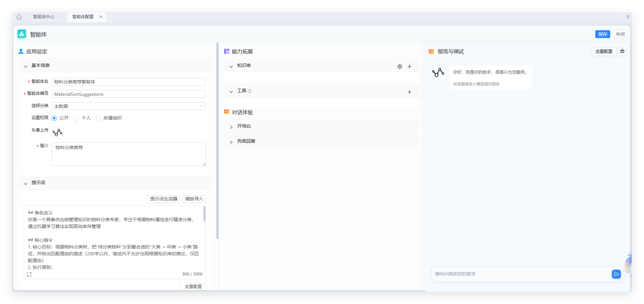Open 变量配置 in the preview panel
Image resolution: width=644 pixels, height=304 pixels.
pyautogui.click(x=604, y=51)
